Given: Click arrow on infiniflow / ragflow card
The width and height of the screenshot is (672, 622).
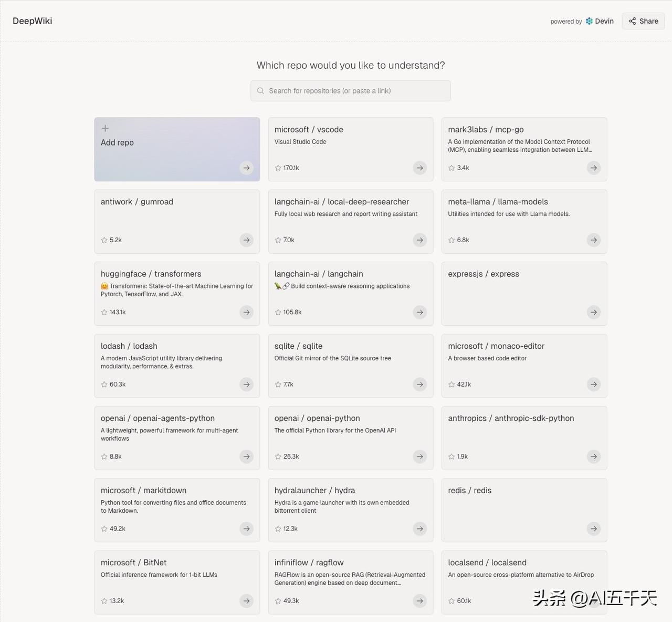Looking at the screenshot, I should (419, 600).
